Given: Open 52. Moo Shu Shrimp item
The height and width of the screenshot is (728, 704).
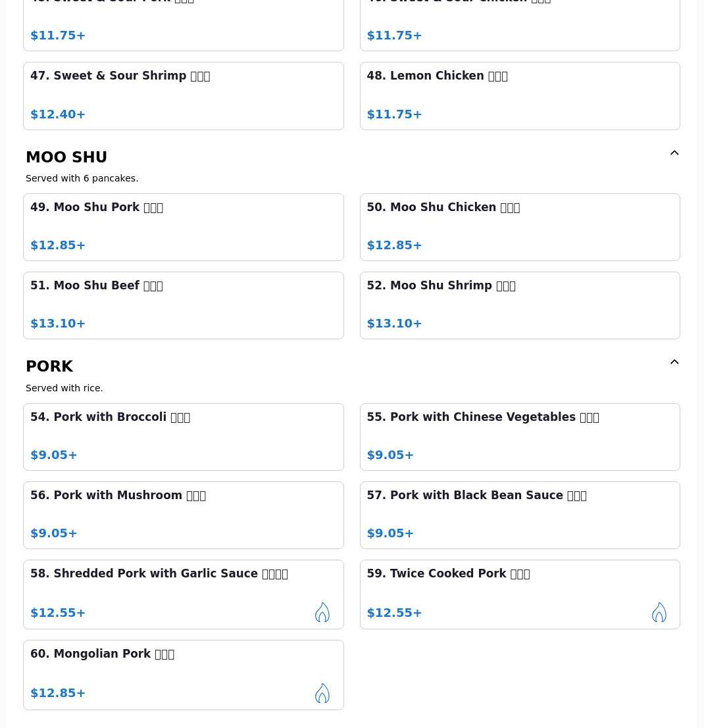Looking at the screenshot, I should click(519, 305).
